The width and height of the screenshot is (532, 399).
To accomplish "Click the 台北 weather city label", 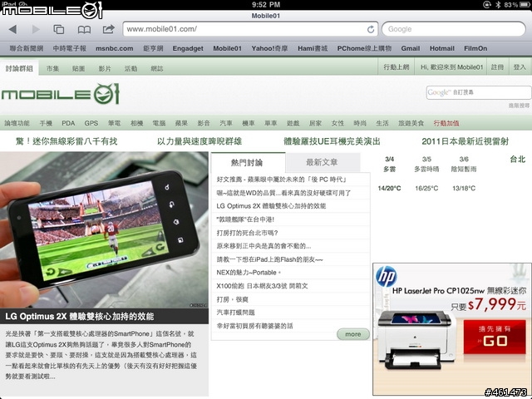I will pyautogui.click(x=517, y=160).
